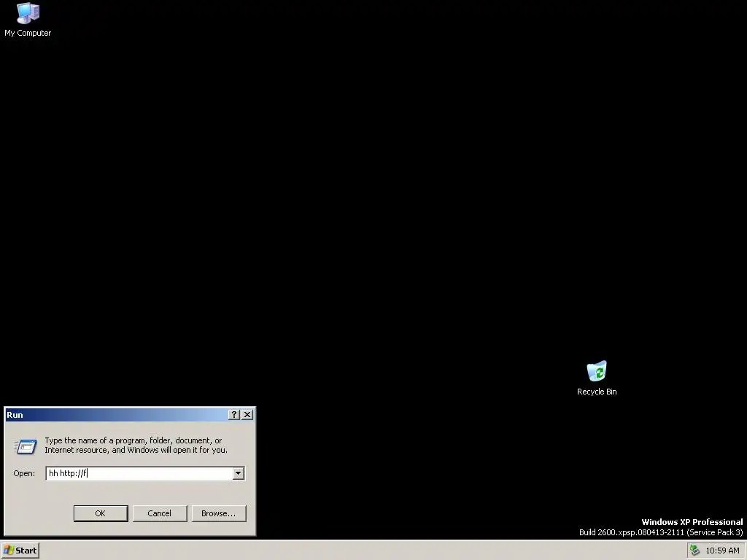This screenshot has height=560, width=747.
Task: Click the Run dialog help question-mark button
Action: pos(234,414)
